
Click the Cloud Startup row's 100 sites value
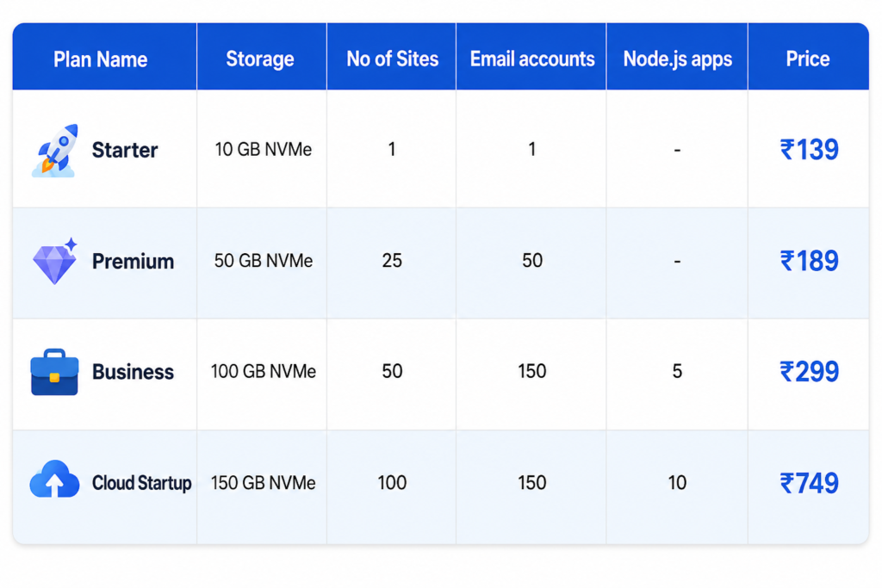pyautogui.click(x=392, y=483)
